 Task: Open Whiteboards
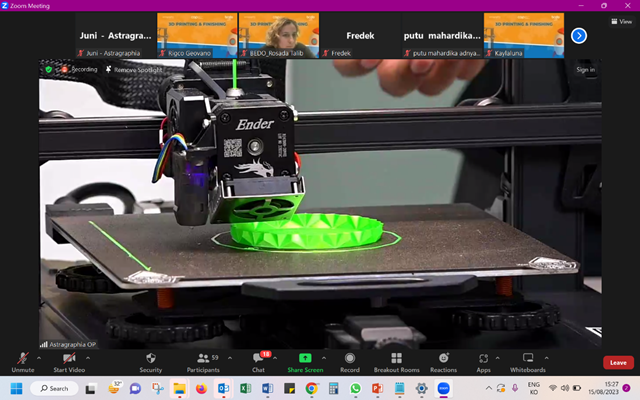(x=528, y=362)
